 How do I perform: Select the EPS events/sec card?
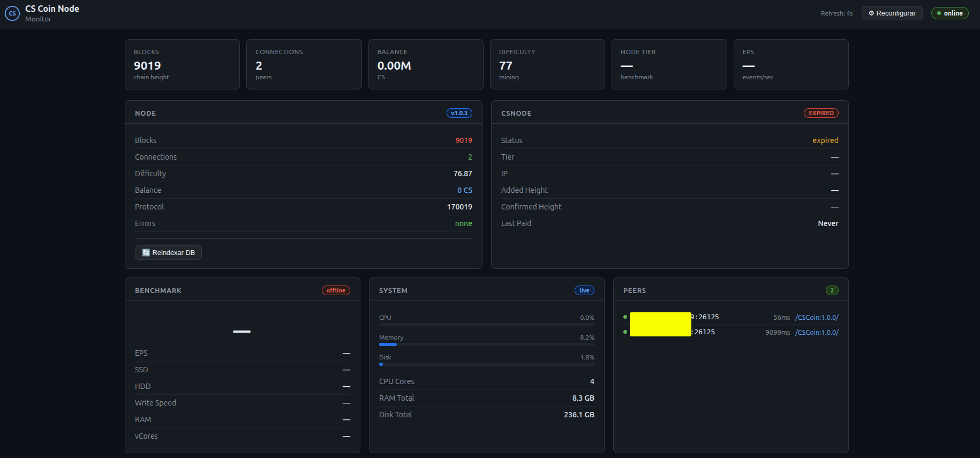click(791, 64)
